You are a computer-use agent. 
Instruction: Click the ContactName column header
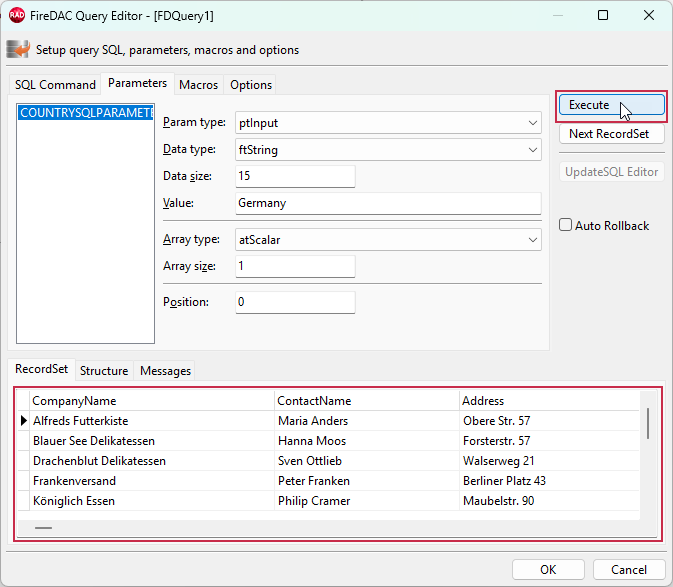(x=367, y=401)
